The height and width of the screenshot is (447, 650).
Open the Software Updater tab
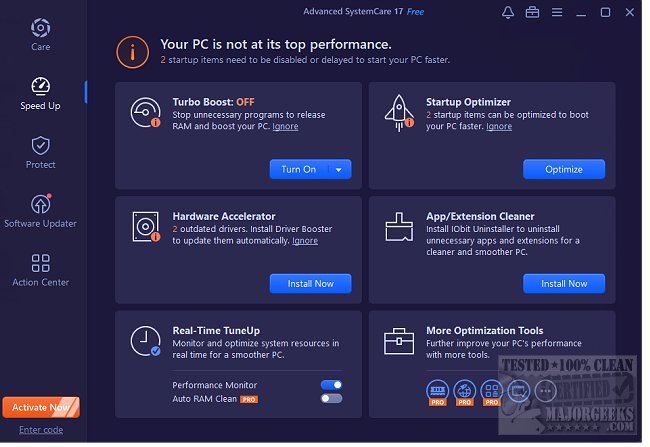click(x=41, y=211)
